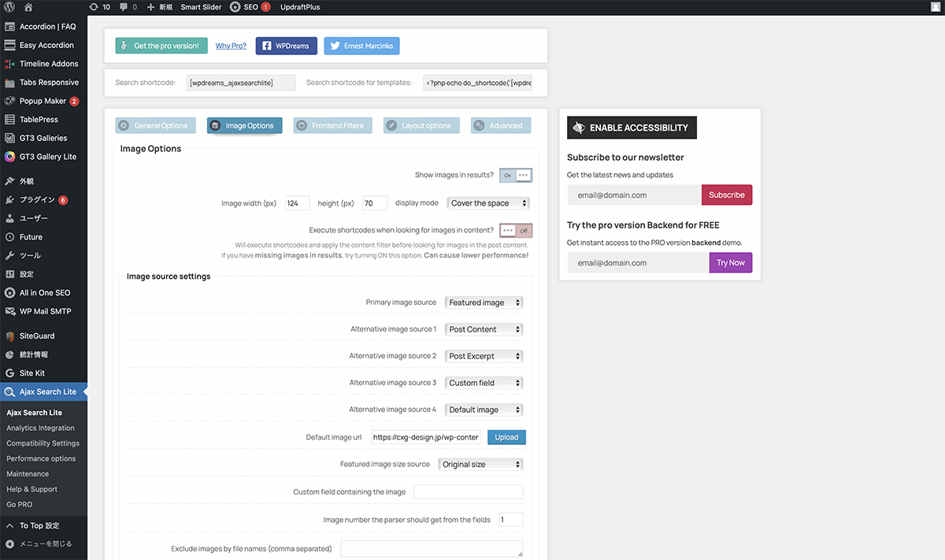Click the Upload button for default image

[x=506, y=437]
